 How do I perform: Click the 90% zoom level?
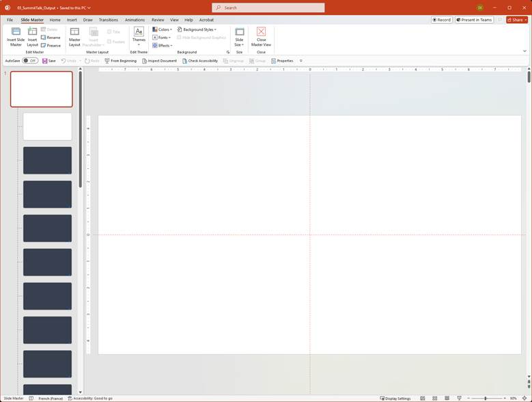click(x=514, y=399)
